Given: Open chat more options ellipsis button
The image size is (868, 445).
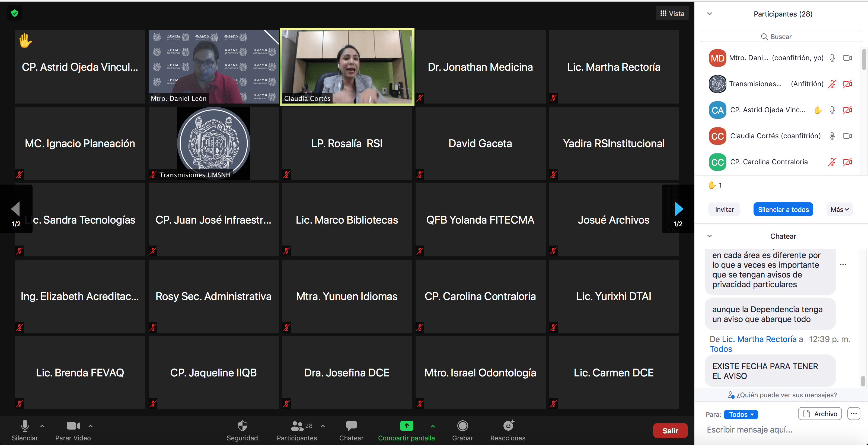Looking at the screenshot, I should click(854, 414).
